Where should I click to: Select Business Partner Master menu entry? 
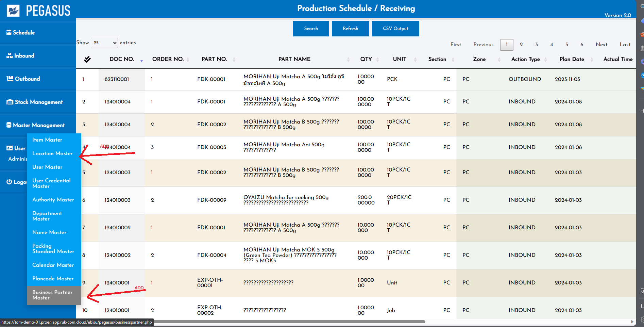52,295
